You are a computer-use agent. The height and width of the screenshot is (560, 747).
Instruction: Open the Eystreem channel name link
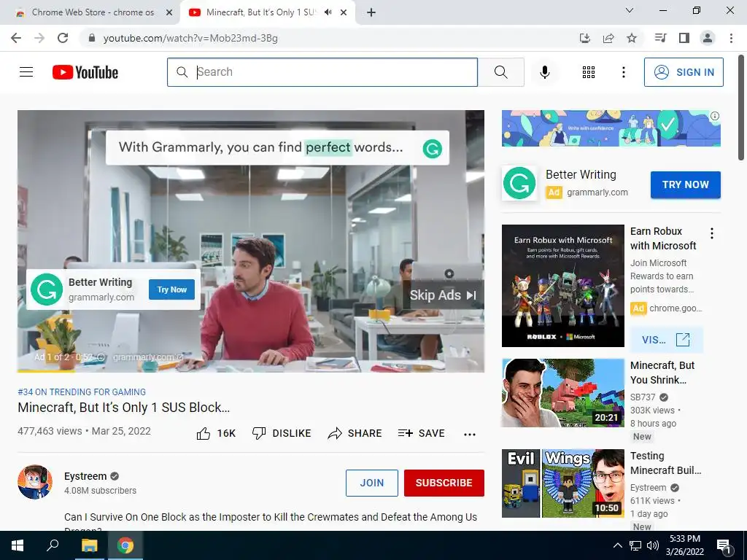(x=85, y=476)
